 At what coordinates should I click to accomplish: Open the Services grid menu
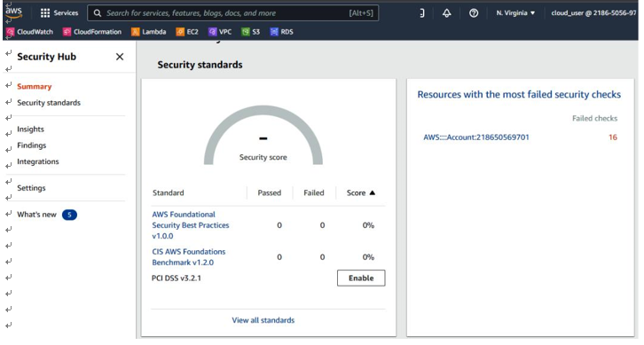[x=45, y=13]
